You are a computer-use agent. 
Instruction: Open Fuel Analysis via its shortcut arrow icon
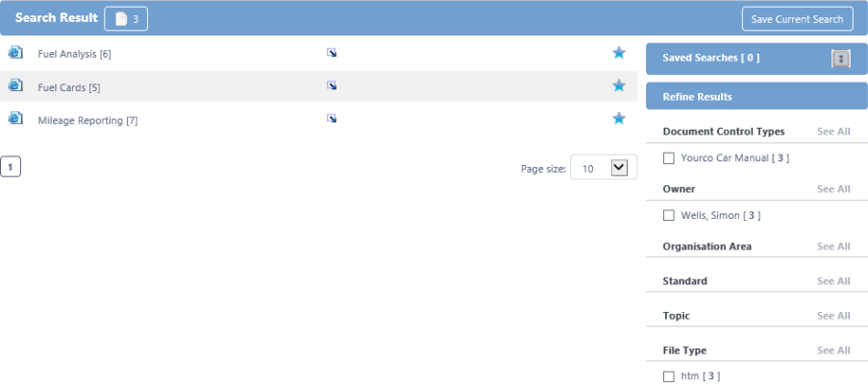332,53
